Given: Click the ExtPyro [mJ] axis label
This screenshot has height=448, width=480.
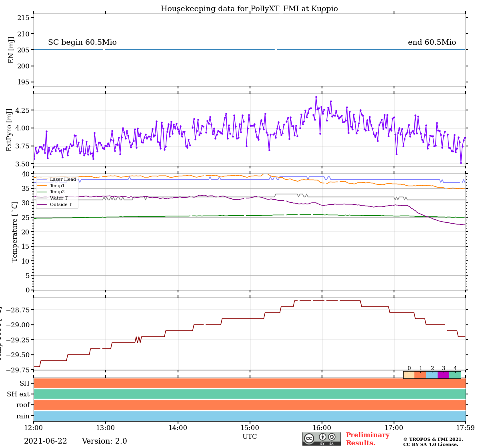Looking at the screenshot, I should click(9, 130).
